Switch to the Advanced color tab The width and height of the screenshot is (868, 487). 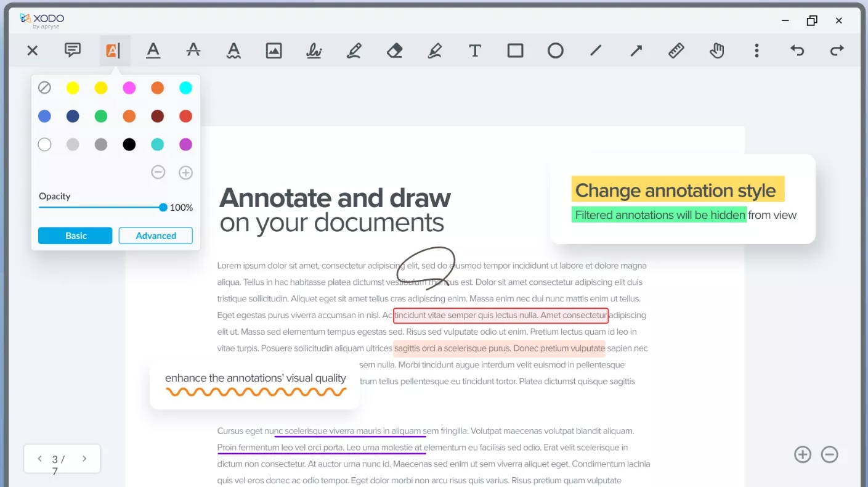coord(155,235)
